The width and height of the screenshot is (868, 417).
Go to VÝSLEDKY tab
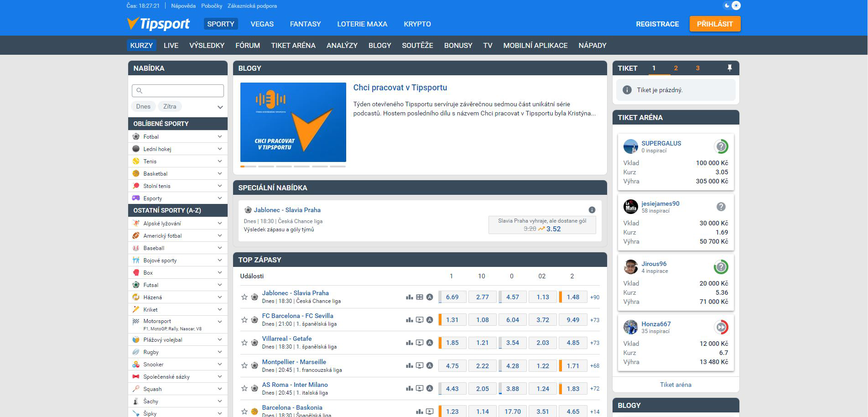(x=207, y=45)
